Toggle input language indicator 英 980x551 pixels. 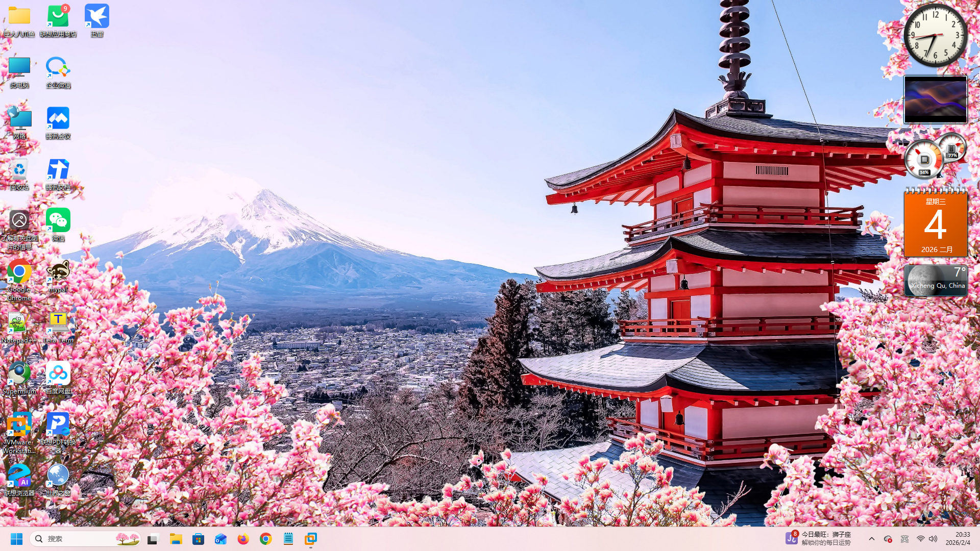(904, 539)
